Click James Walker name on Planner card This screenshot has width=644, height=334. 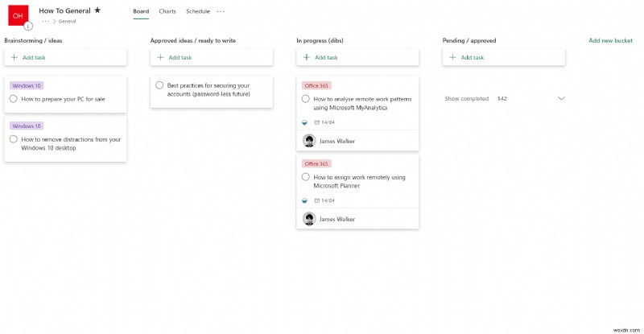point(336,219)
